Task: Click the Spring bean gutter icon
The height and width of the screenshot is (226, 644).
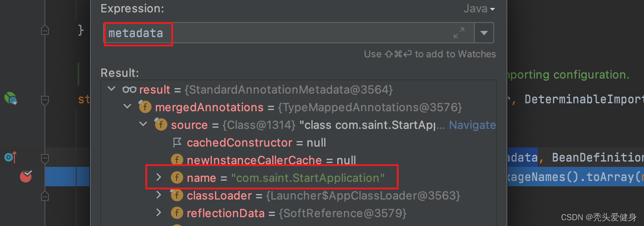Action: click(10, 98)
